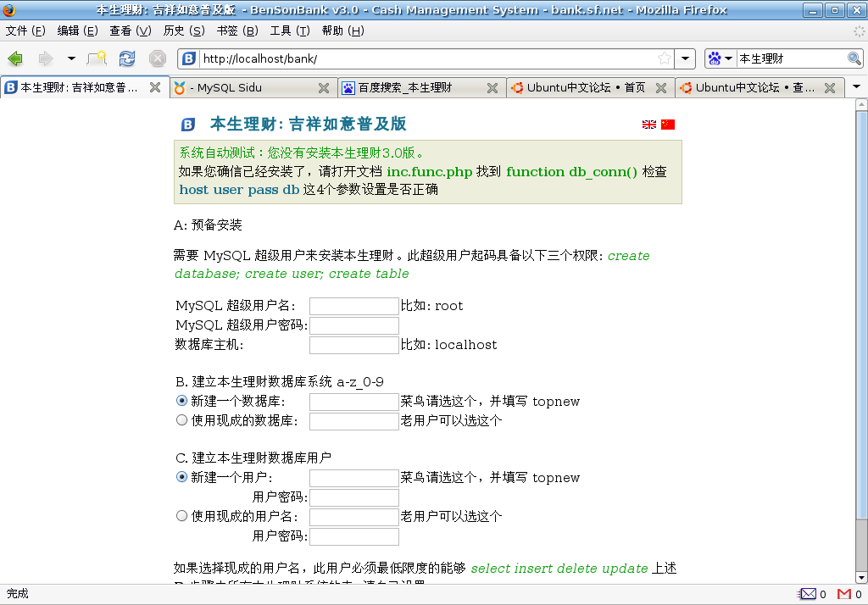Click the MySQL 超级用户密码 input field
The image size is (868, 605).
354,325
